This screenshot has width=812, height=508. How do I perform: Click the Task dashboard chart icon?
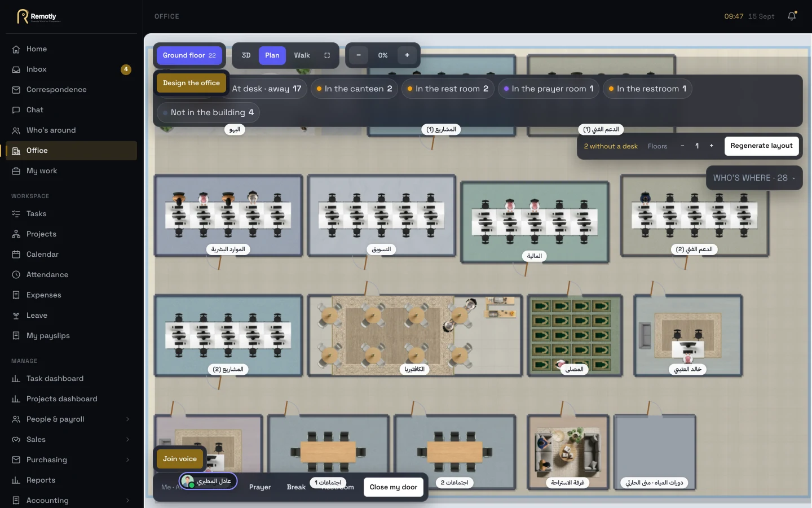(16, 379)
